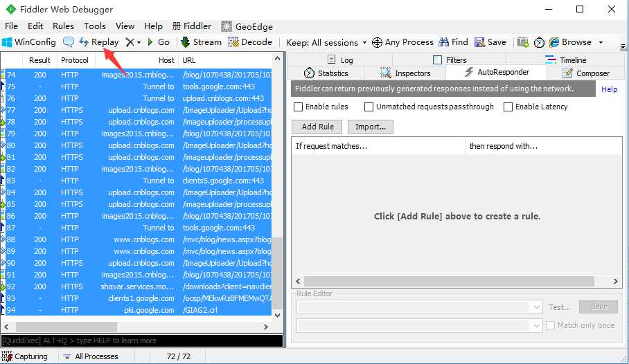
Task: Select session 83 clients5.google.com:443
Action: click(x=136, y=181)
